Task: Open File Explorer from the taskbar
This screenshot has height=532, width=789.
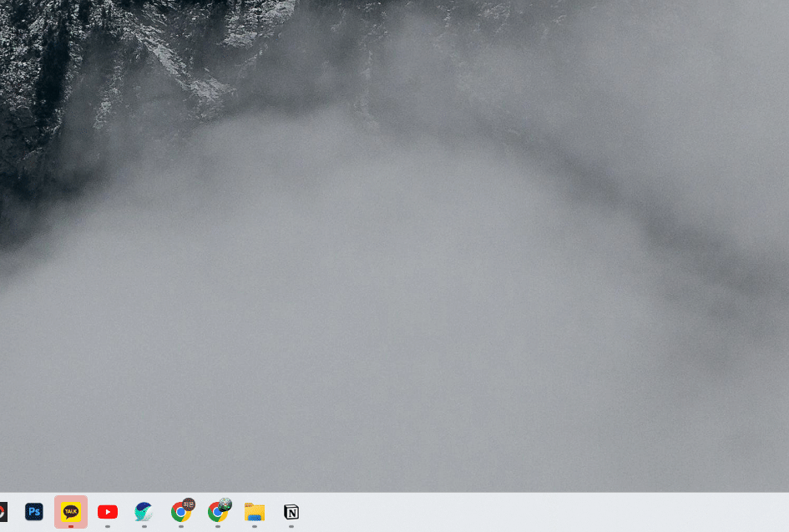Action: coord(255,512)
